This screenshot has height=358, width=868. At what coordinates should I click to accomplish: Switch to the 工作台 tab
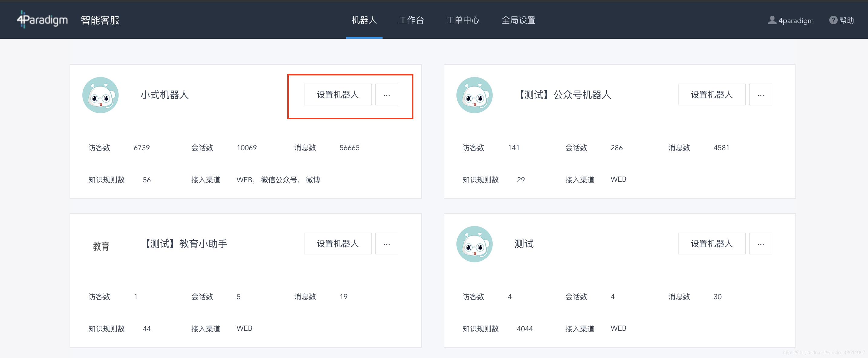coord(411,20)
